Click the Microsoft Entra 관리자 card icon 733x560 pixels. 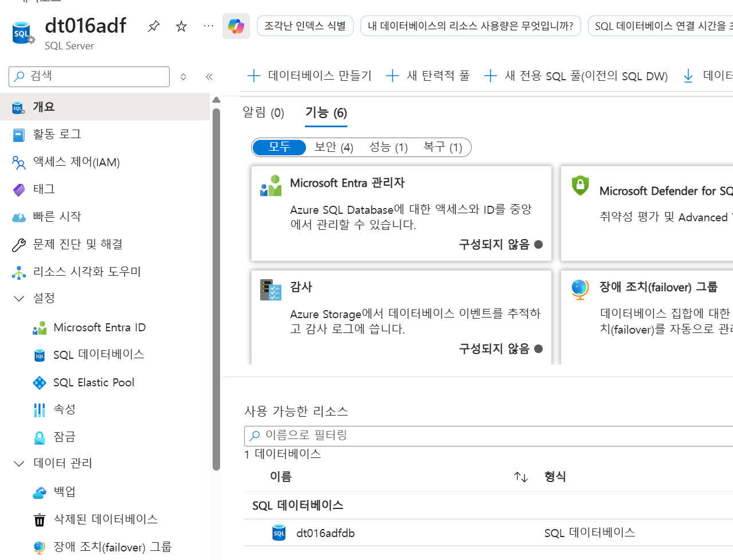pyautogui.click(x=271, y=186)
